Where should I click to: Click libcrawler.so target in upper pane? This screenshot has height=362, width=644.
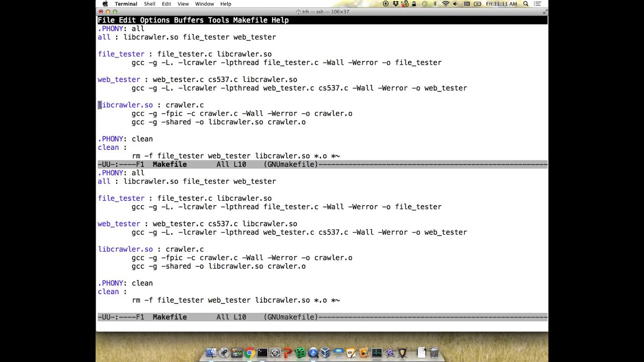(125, 105)
